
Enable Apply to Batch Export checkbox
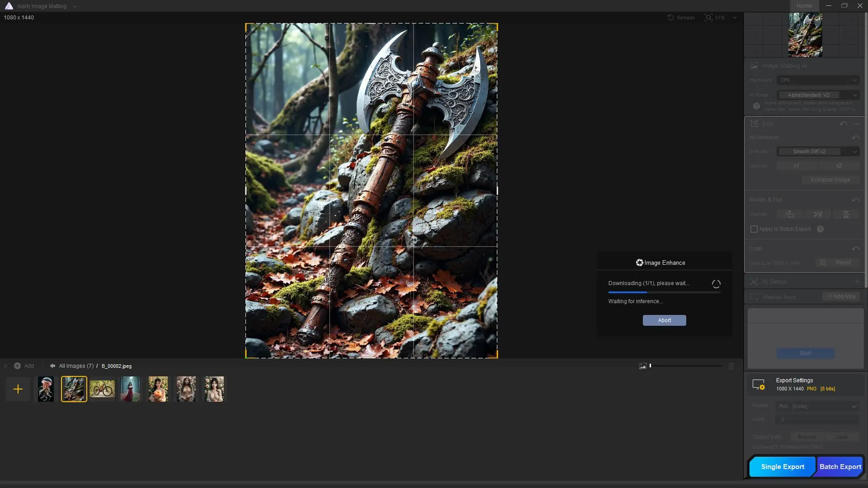point(754,229)
